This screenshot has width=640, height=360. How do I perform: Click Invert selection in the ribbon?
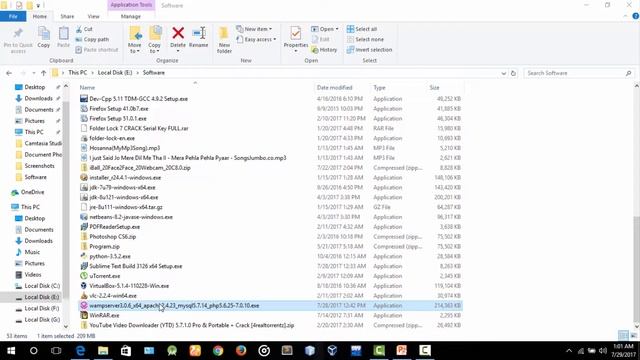click(x=369, y=49)
